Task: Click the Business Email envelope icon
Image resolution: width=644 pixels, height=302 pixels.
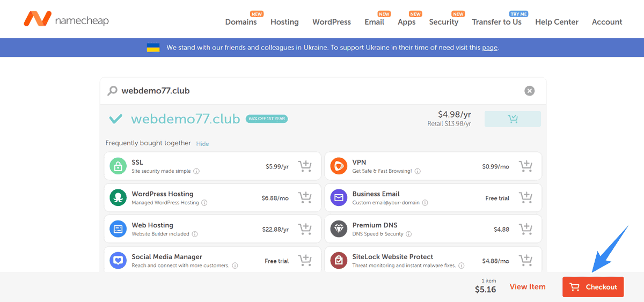Action: [x=339, y=198]
